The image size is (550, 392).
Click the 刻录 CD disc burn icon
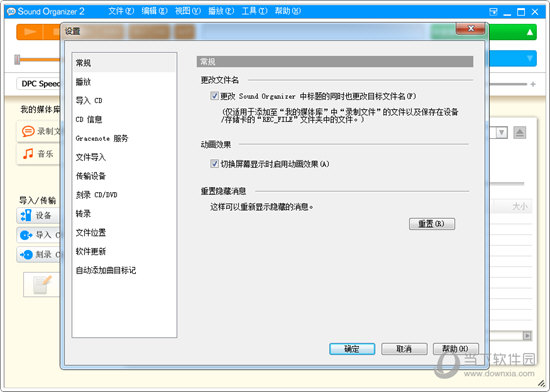[x=26, y=255]
